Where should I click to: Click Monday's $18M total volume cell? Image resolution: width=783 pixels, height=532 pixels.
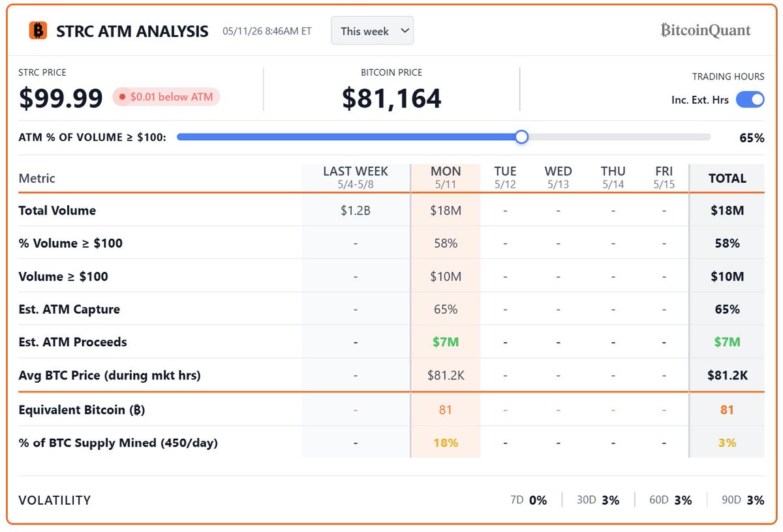[x=446, y=211]
